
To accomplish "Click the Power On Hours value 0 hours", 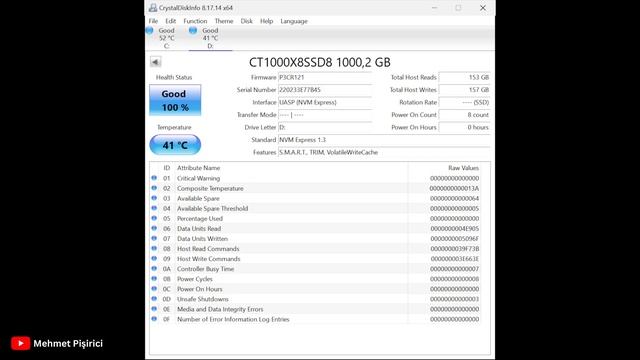I will pos(464,127).
